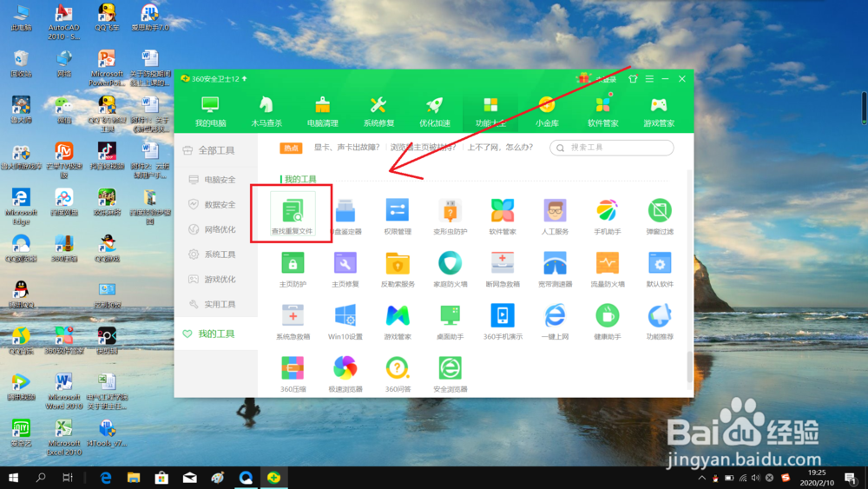
Task: Launch 桌面助手 tool
Action: pos(450,321)
